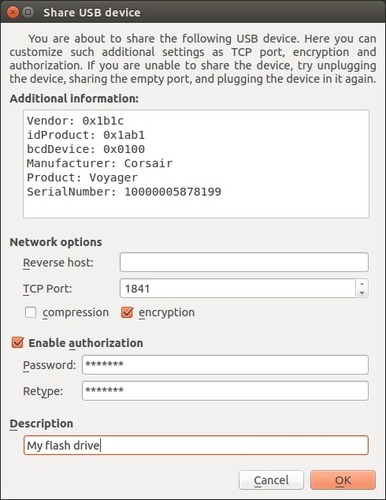The height and width of the screenshot is (500, 386).
Task: Click the Enable authorization label
Action: coord(86,343)
